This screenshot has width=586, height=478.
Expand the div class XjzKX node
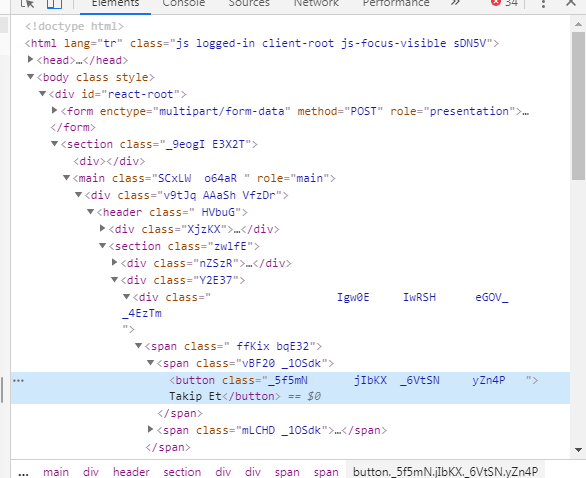[x=103, y=228]
